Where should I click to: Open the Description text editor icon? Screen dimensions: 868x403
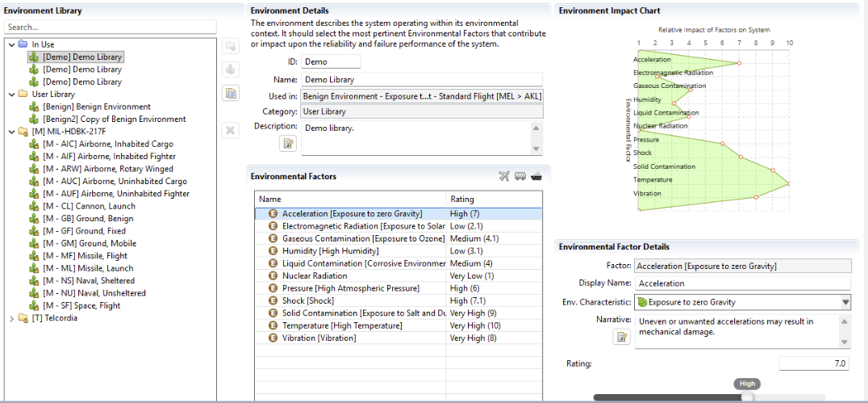pos(289,144)
